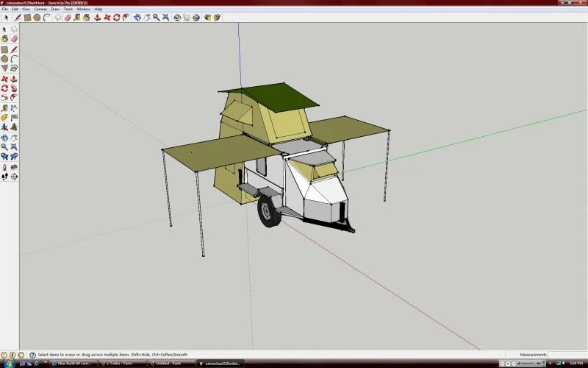Choose the Orbit tool in side palette
Viewport: 588px width, 368px height.
(4, 138)
